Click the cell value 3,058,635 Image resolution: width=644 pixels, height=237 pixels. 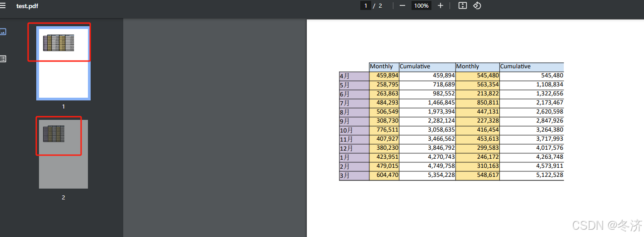[441, 130]
